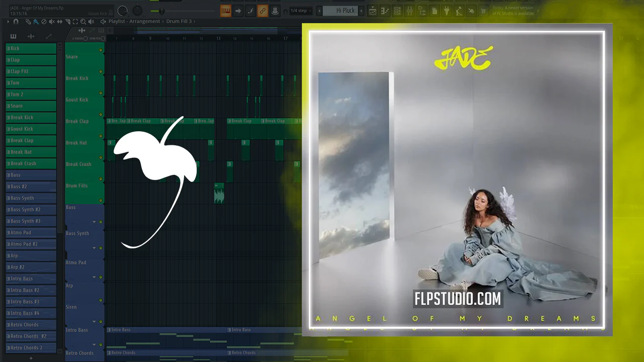Switch picker to the patterns tab
This screenshot has height=362, width=644.
(13, 36)
